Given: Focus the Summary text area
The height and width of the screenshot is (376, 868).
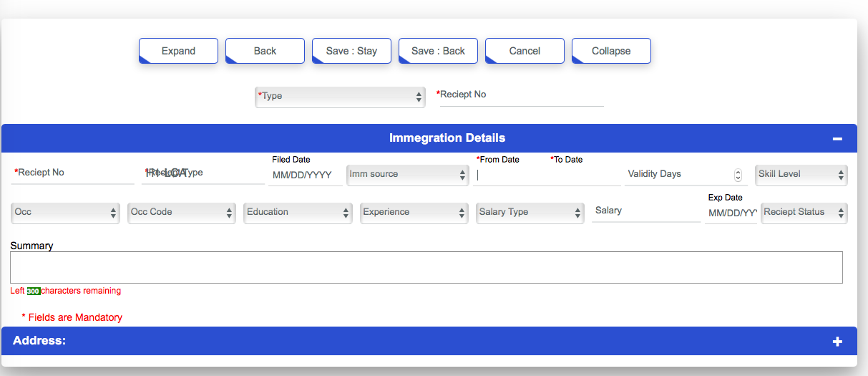Looking at the screenshot, I should [x=426, y=267].
